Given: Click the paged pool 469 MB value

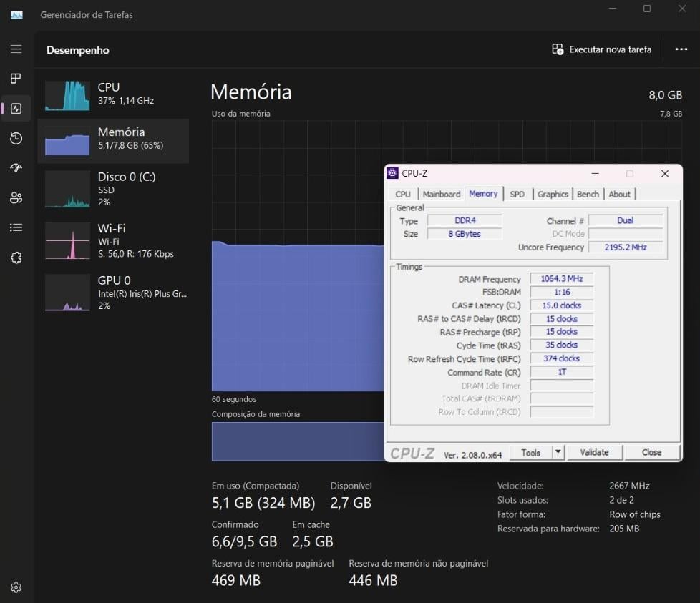Looking at the screenshot, I should 235,580.
